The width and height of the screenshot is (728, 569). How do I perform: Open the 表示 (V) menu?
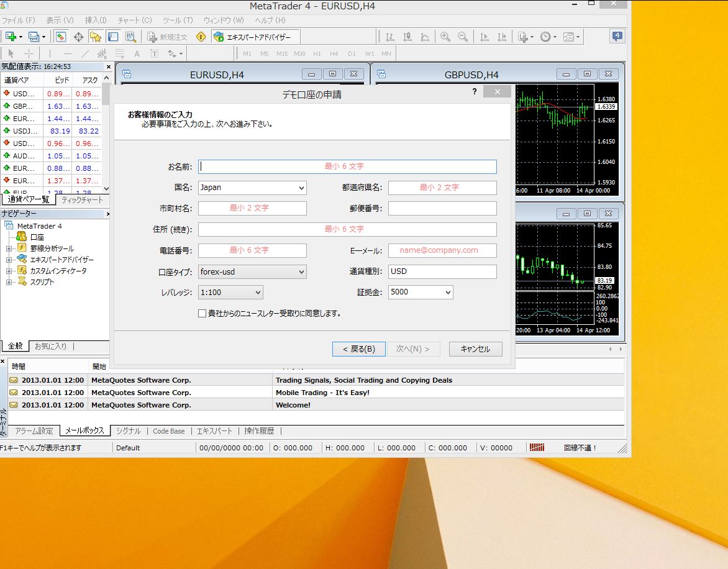tap(60, 20)
